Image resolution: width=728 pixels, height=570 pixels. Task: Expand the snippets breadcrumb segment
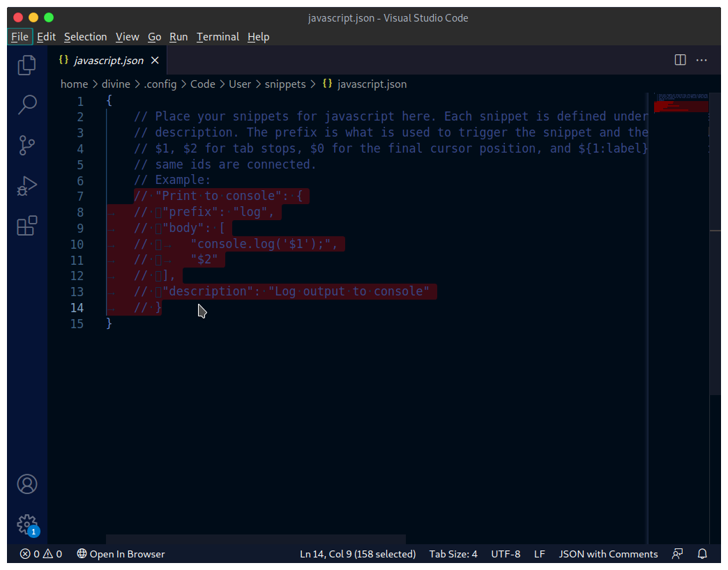(x=285, y=84)
